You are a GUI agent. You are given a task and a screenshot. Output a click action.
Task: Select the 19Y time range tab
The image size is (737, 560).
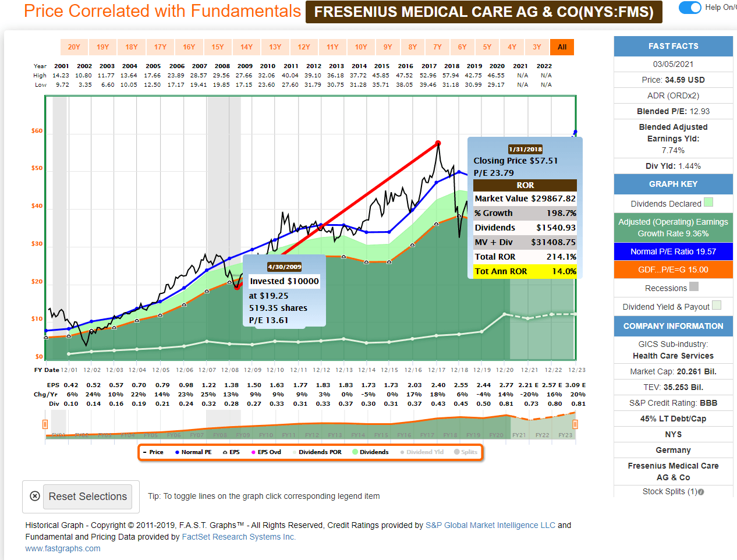(102, 47)
